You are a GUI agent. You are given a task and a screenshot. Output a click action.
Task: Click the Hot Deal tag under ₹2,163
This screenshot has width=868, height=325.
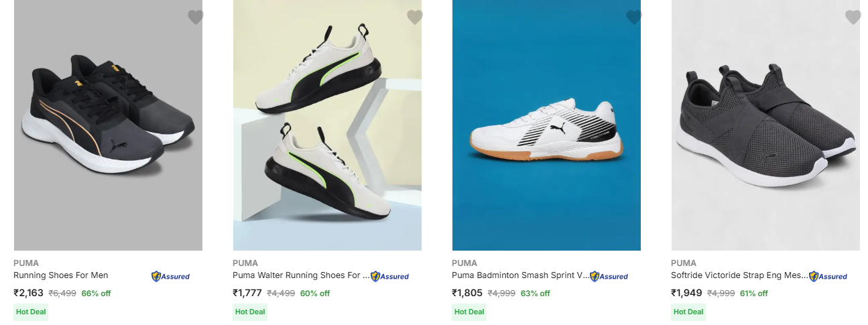click(x=31, y=312)
